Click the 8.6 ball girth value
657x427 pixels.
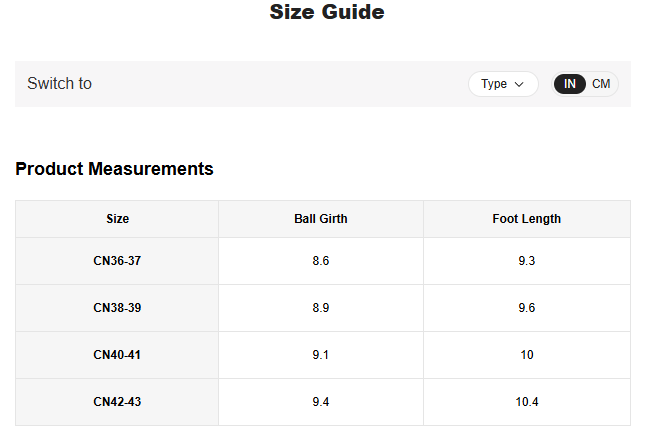point(320,261)
